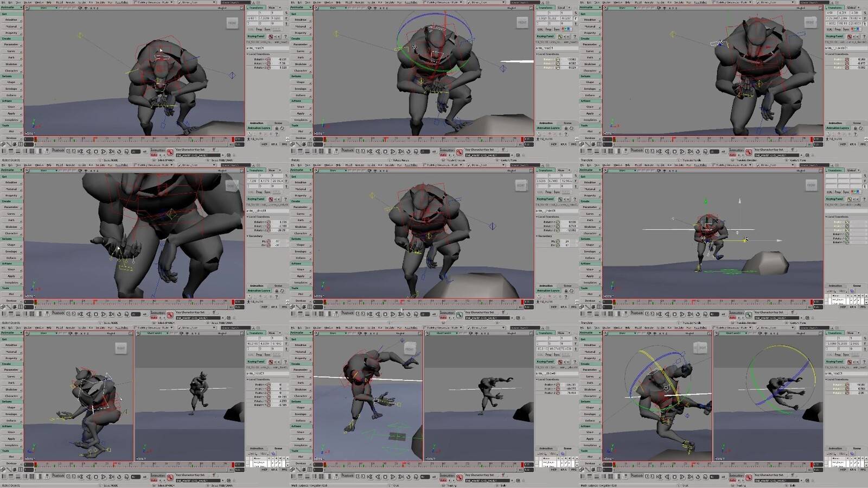Toggle COG in the top-right screenshot
Screen dimensions: 868x488
coord(829,29)
